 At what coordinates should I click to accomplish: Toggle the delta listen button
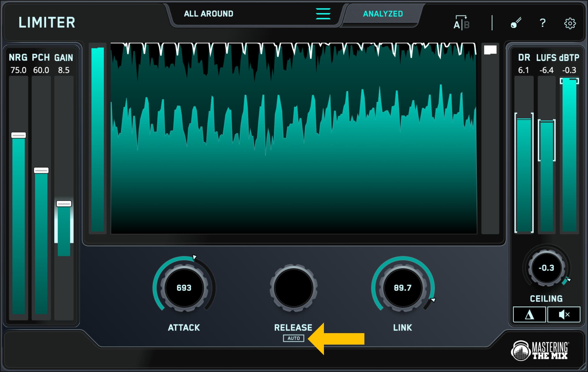(529, 314)
